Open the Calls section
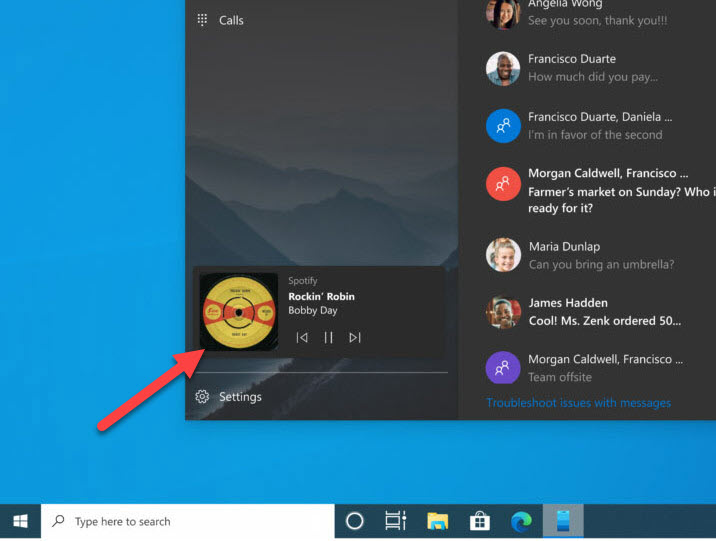 (231, 20)
